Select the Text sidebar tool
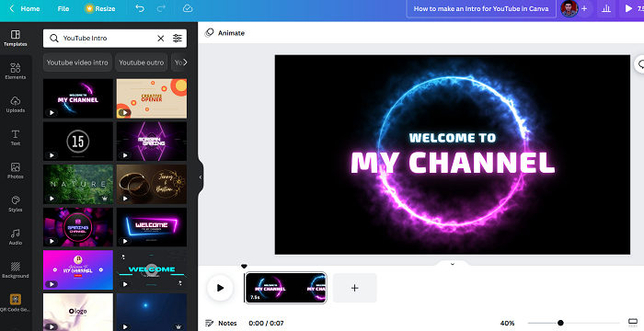 pyautogui.click(x=16, y=138)
